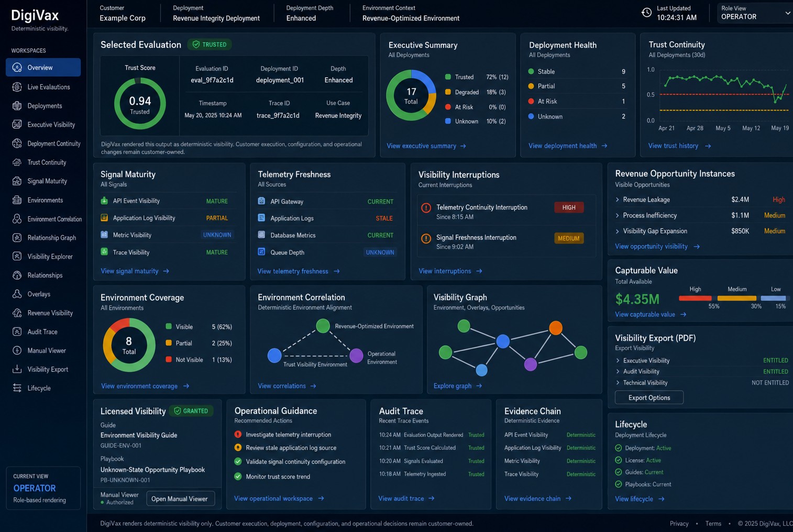Expand the Visibility Gap Expansion row
The image size is (793, 532).
click(618, 231)
